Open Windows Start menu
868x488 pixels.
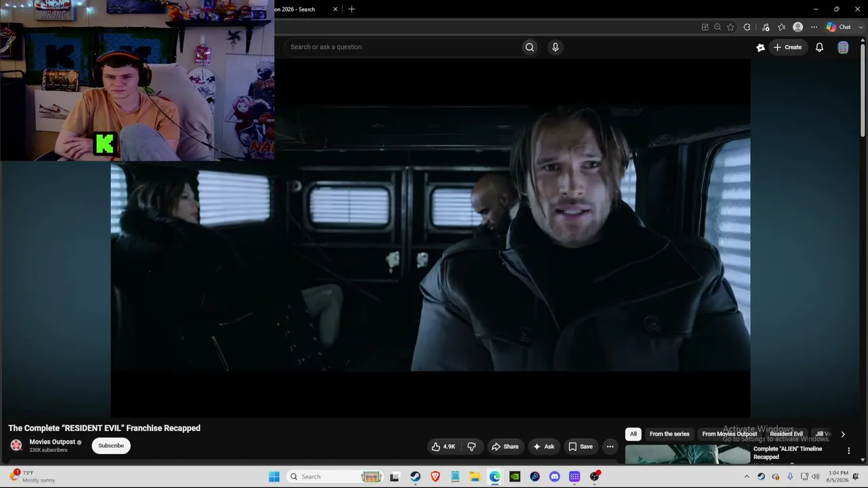(x=274, y=476)
